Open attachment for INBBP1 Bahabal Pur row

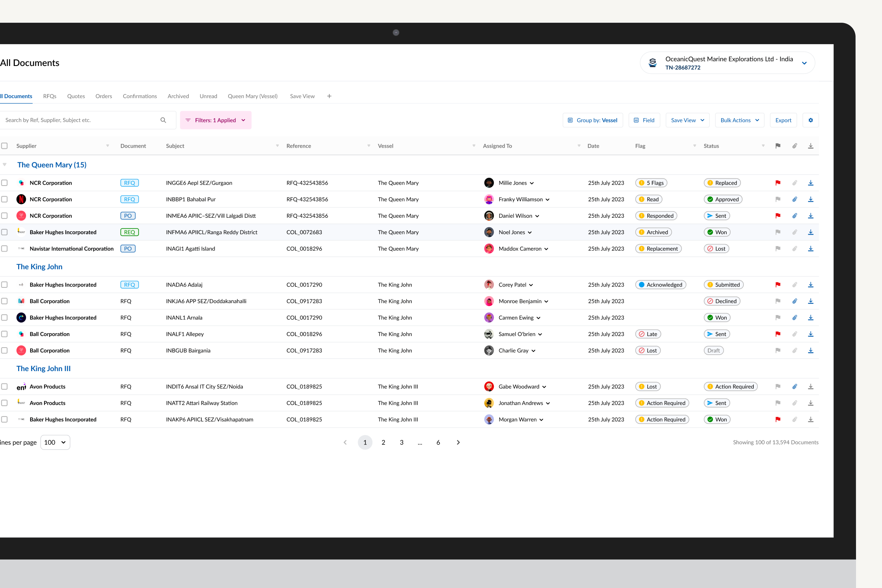click(x=794, y=199)
